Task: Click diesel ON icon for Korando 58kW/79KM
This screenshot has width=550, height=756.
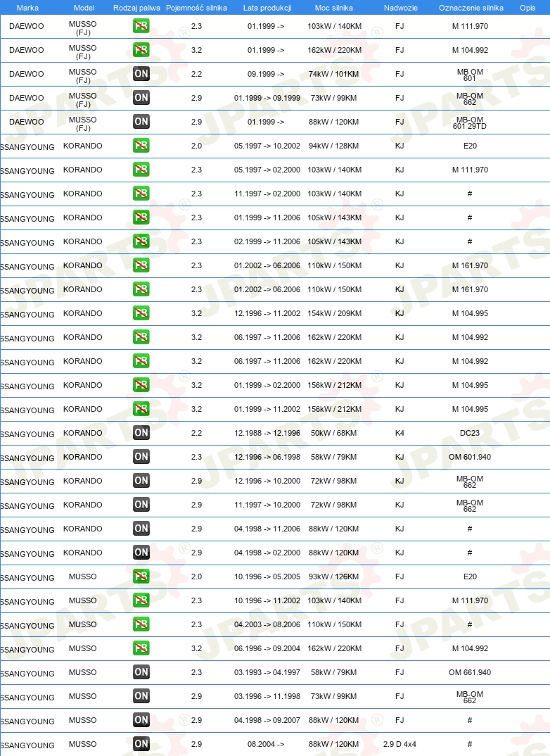Action: [x=141, y=457]
